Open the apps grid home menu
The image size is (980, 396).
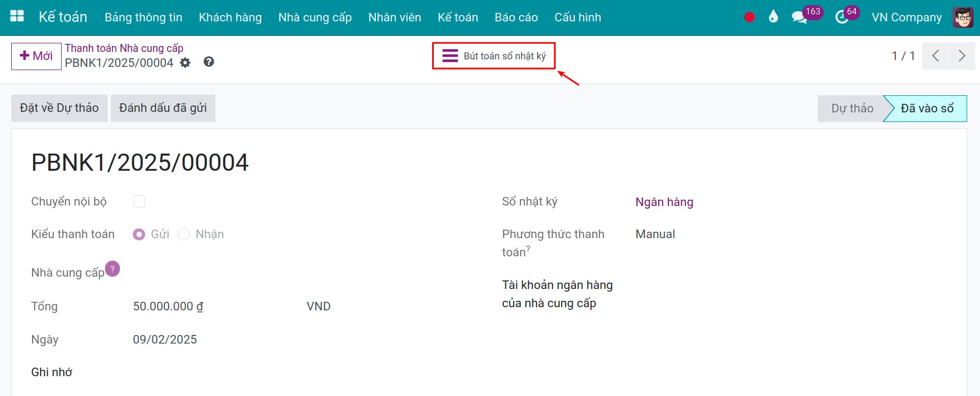(17, 17)
